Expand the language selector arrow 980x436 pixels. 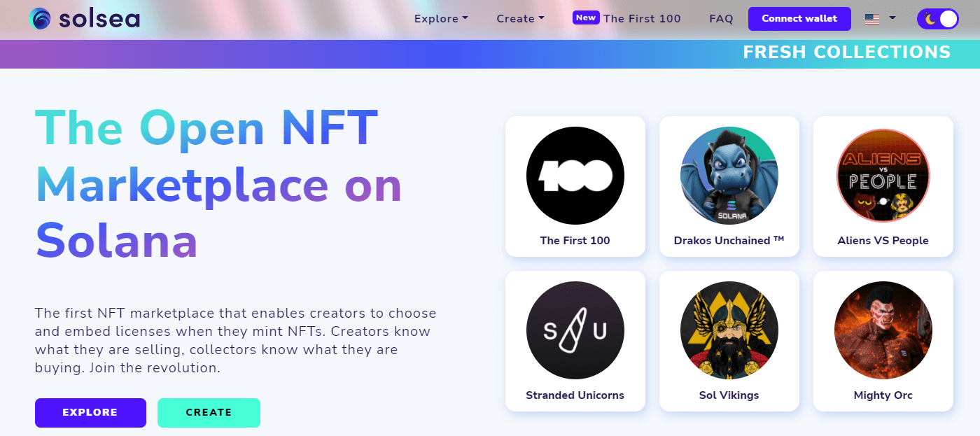tap(892, 18)
